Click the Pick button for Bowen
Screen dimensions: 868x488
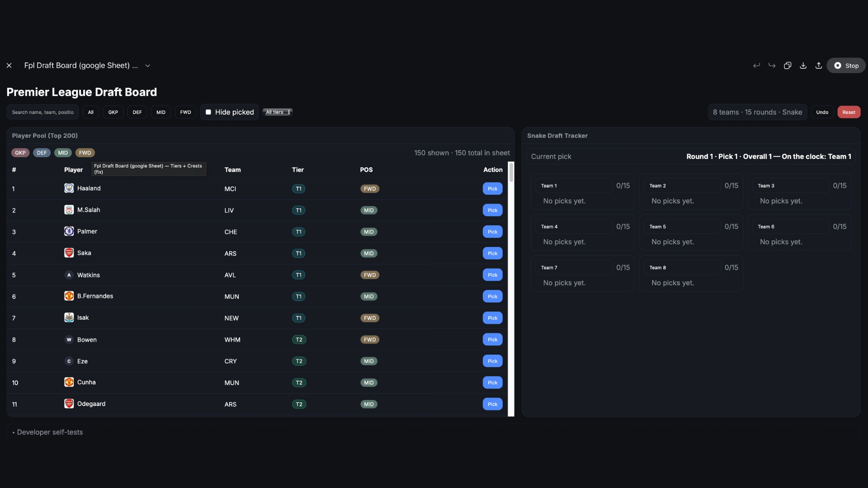[x=492, y=339]
